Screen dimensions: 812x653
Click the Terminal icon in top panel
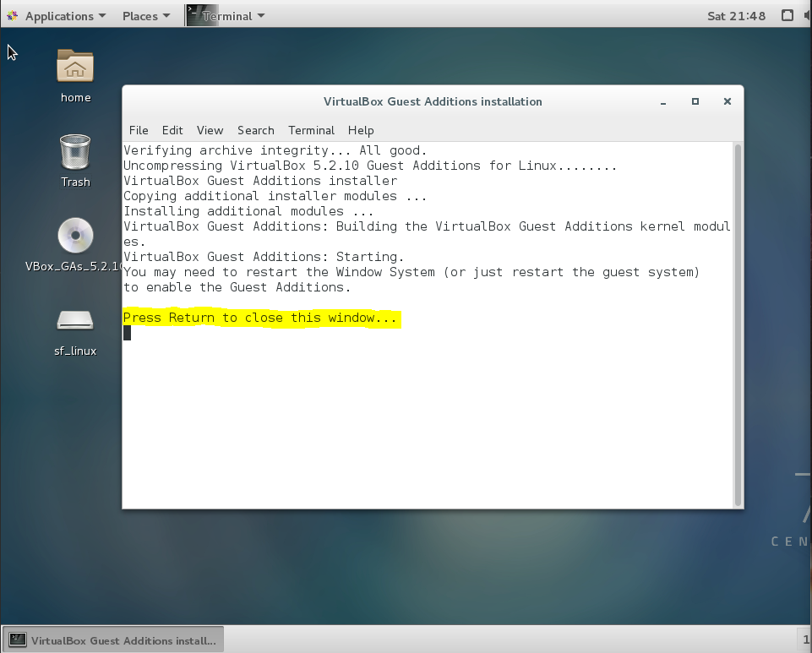(x=193, y=15)
